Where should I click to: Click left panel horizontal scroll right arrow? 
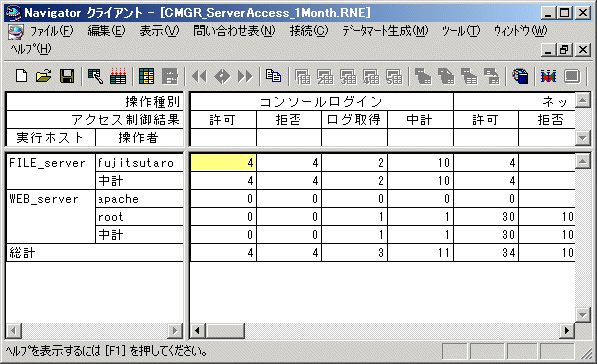[175, 331]
